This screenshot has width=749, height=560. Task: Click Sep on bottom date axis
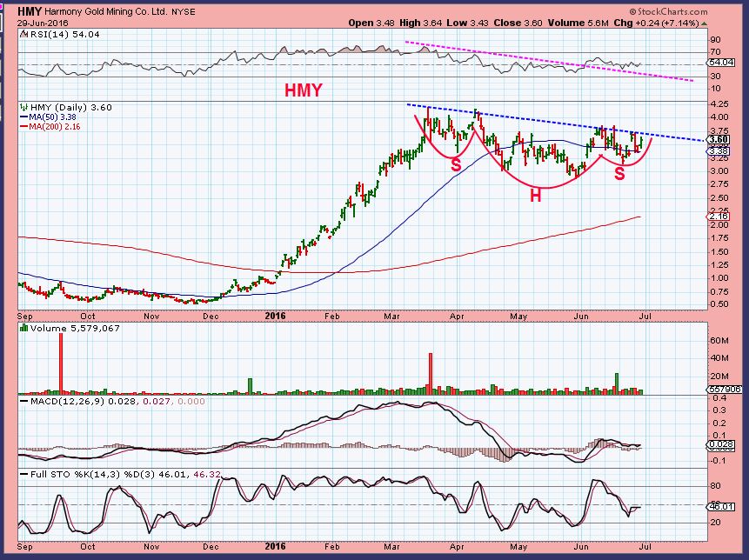(25, 546)
